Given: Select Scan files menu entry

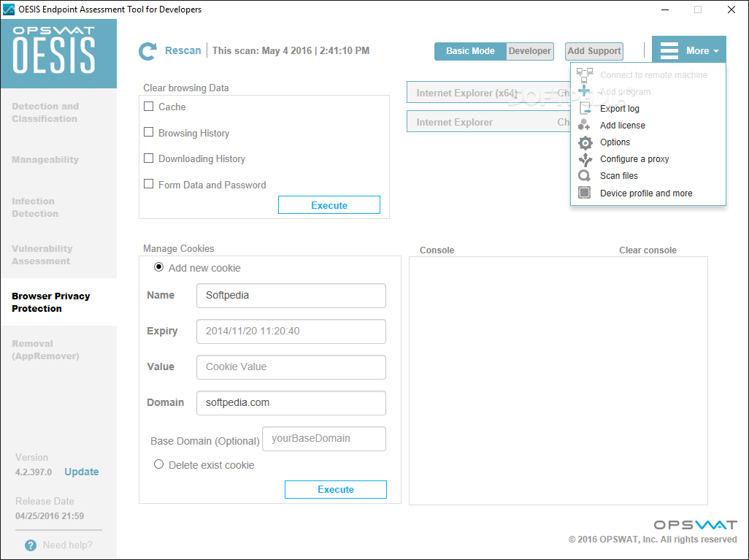Looking at the screenshot, I should tap(618, 175).
